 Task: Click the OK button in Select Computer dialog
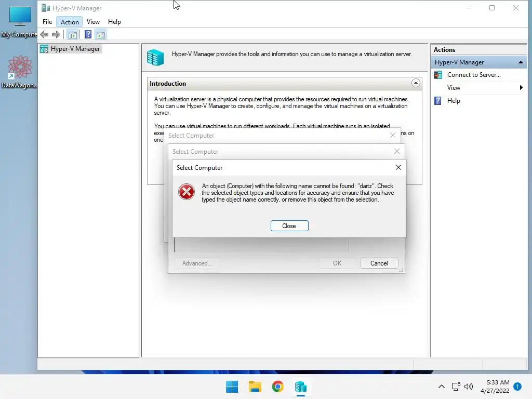[x=337, y=263]
